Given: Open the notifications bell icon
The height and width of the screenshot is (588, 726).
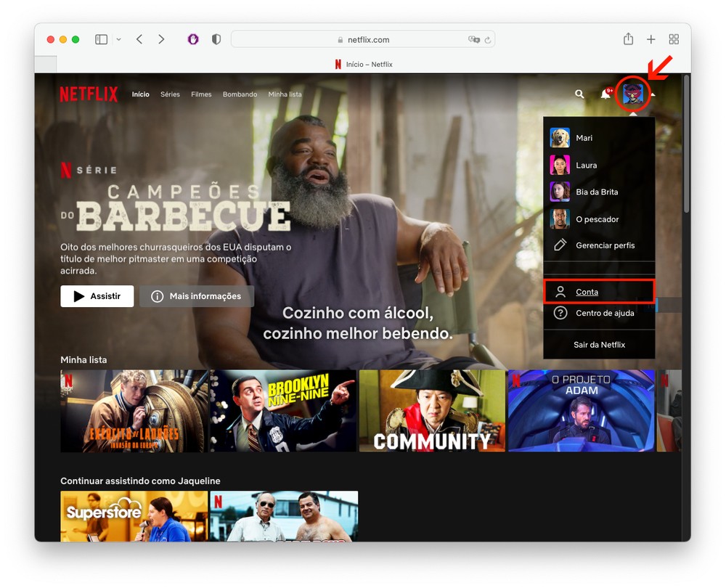Looking at the screenshot, I should pos(605,94).
